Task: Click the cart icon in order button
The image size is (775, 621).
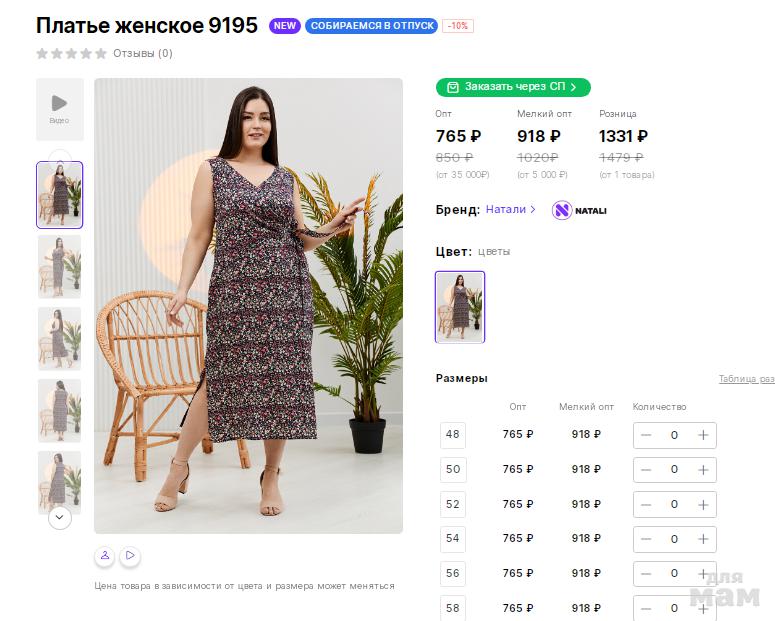Action: pyautogui.click(x=453, y=87)
